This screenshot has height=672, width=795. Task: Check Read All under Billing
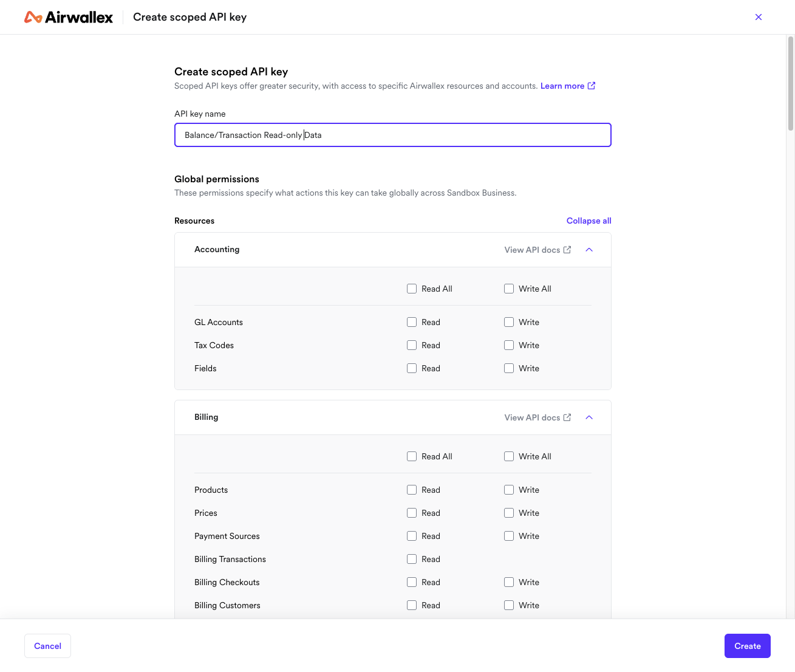point(412,456)
